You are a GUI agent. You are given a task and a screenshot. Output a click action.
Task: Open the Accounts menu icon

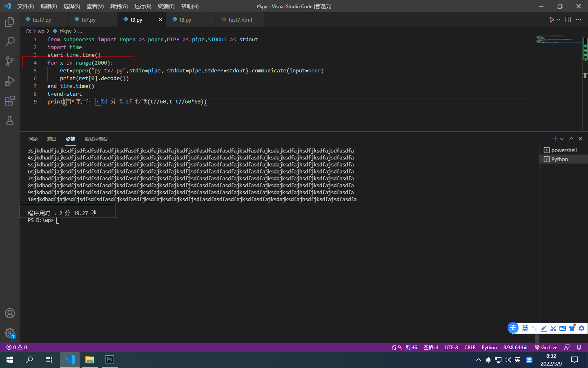tap(10, 313)
